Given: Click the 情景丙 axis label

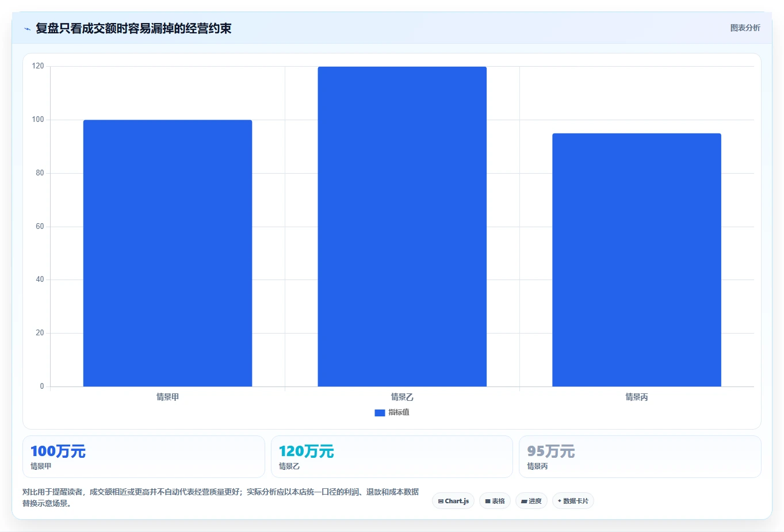Looking at the screenshot, I should (x=637, y=397).
